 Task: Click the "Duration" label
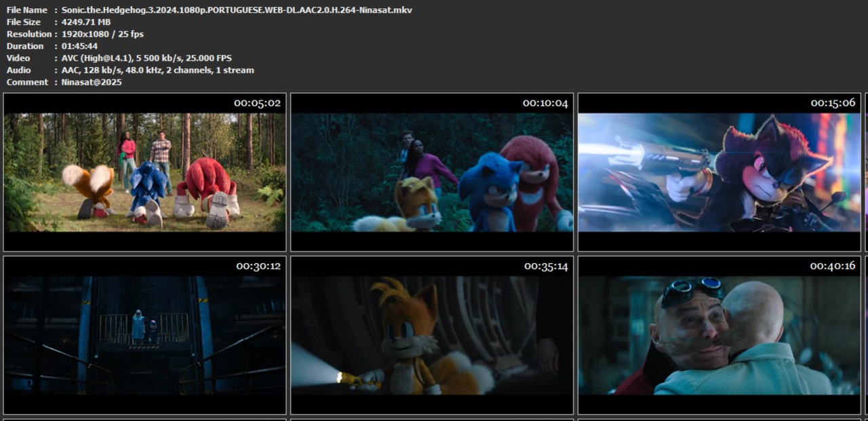coord(25,46)
